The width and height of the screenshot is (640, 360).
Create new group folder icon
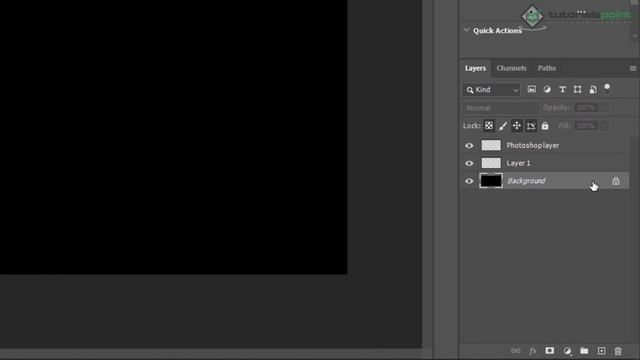pos(584,351)
